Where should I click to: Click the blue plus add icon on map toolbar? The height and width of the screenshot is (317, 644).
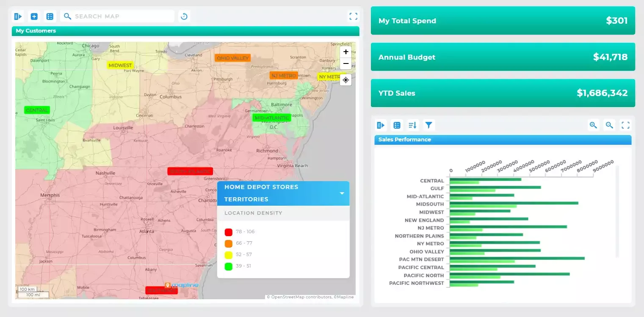click(x=34, y=17)
